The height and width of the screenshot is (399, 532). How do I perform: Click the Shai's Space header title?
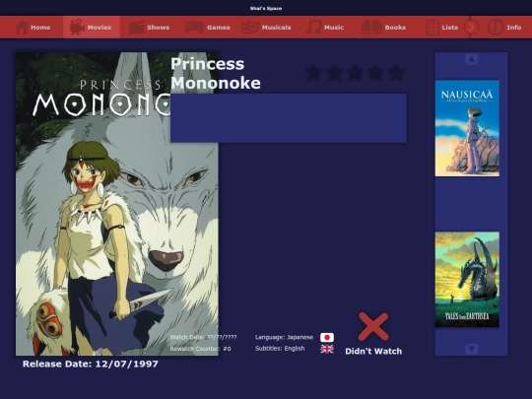point(266,9)
